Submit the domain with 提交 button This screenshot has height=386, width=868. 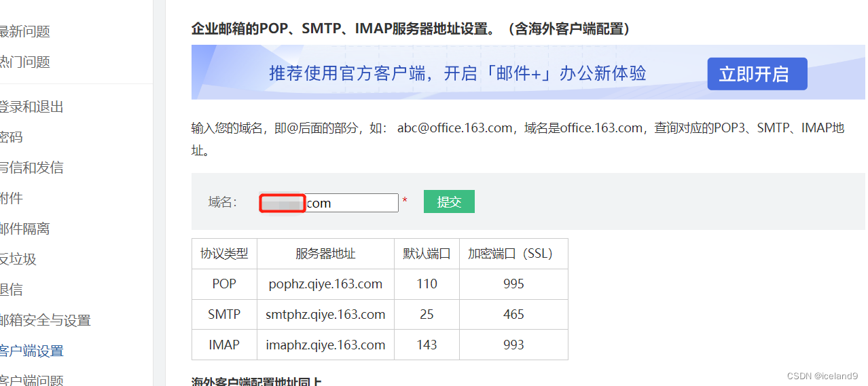tap(449, 201)
